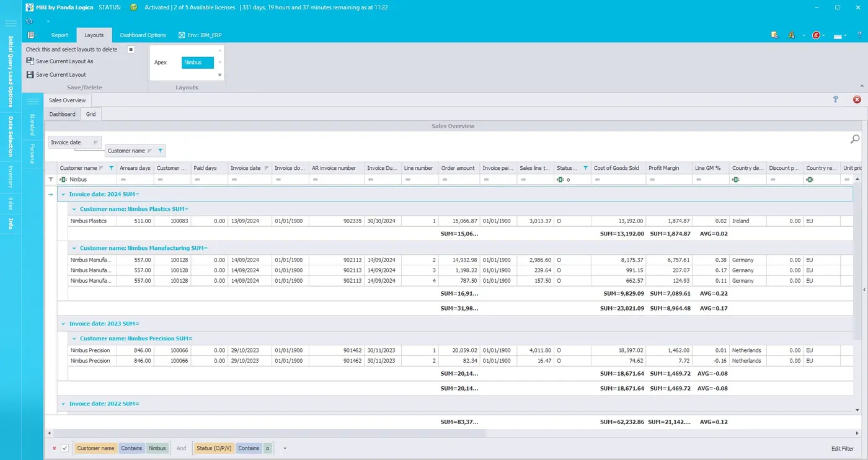This screenshot has height=460, width=868.
Task: Collapse the Nimbus Precision customer group
Action: click(74, 338)
